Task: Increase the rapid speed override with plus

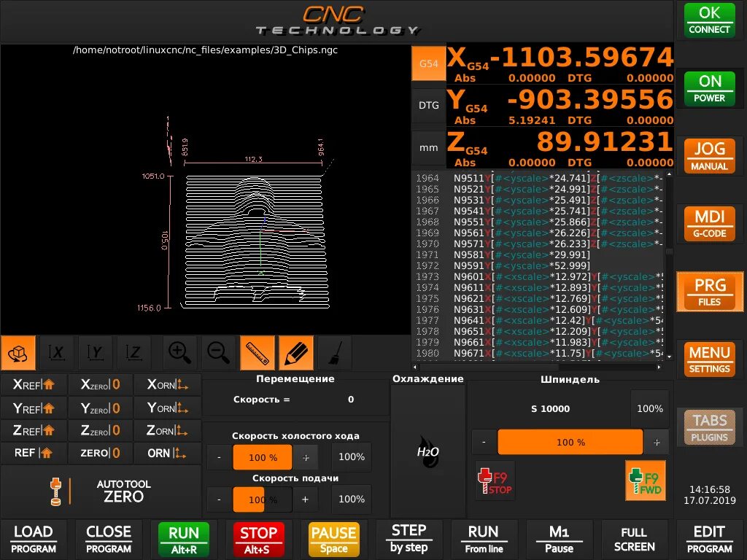Action: coord(306,458)
